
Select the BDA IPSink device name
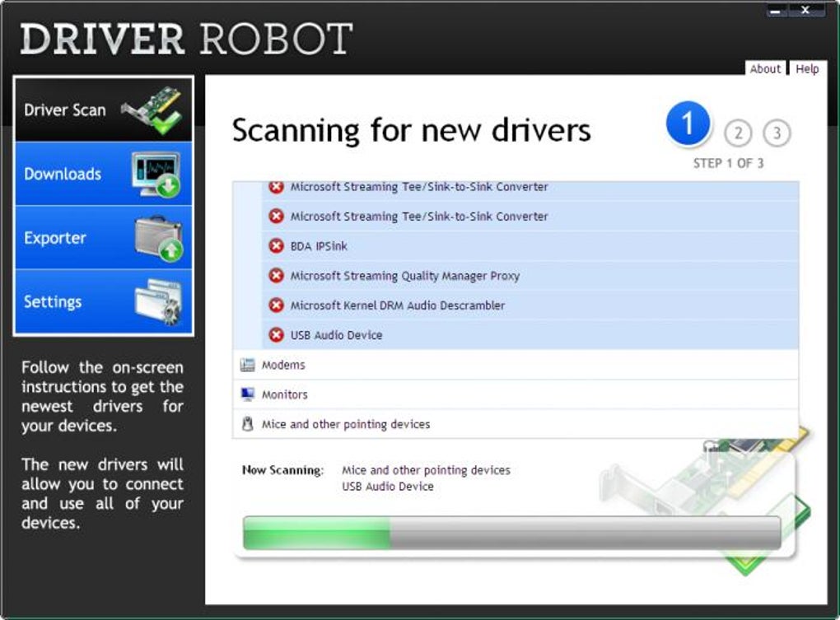point(319,246)
